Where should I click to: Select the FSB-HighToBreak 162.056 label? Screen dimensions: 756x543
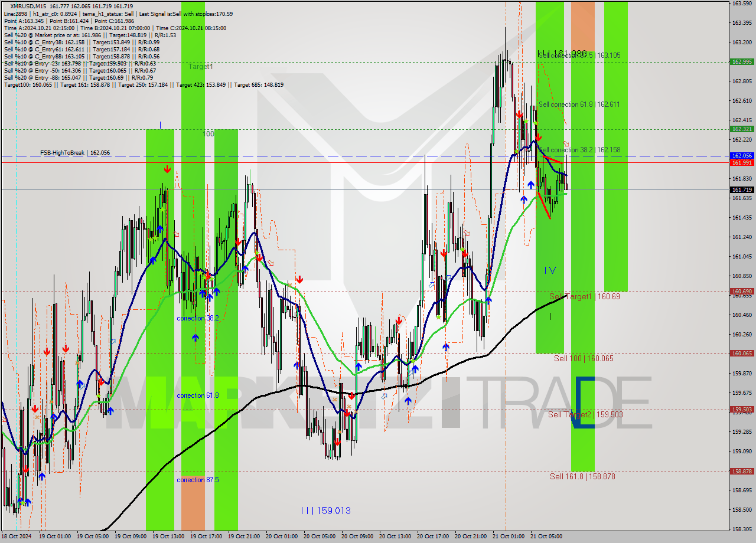(75, 153)
